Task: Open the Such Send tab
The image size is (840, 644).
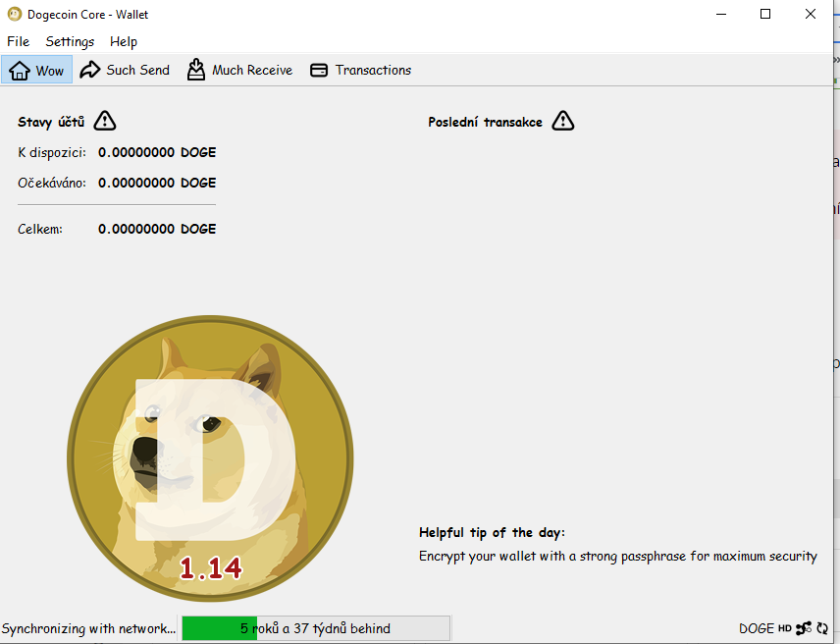Action: click(x=125, y=70)
